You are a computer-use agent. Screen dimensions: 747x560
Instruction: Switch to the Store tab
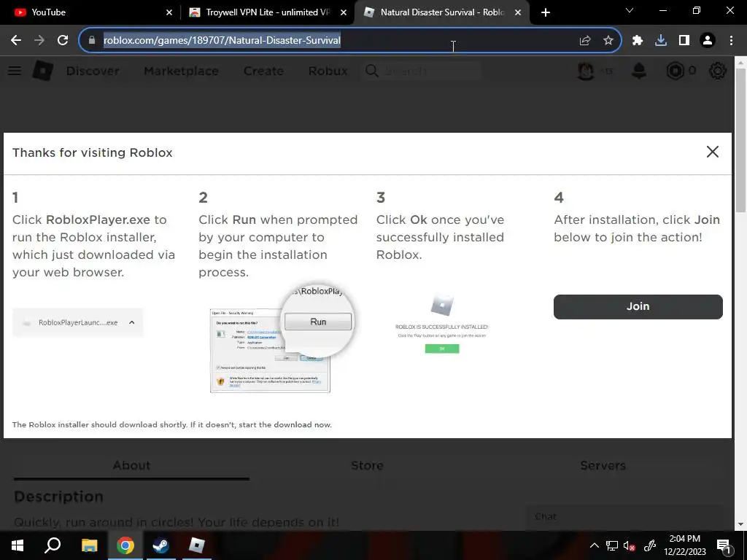click(367, 465)
